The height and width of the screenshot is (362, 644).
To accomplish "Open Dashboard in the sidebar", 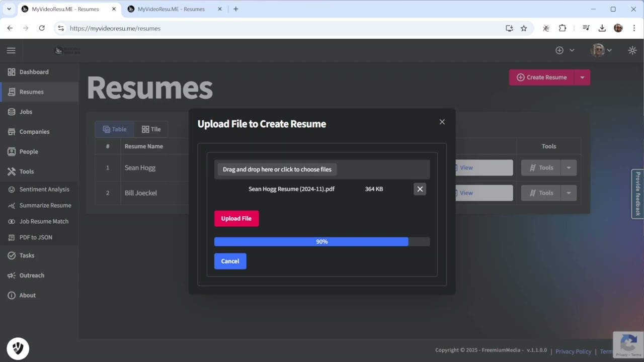I will (x=39, y=72).
